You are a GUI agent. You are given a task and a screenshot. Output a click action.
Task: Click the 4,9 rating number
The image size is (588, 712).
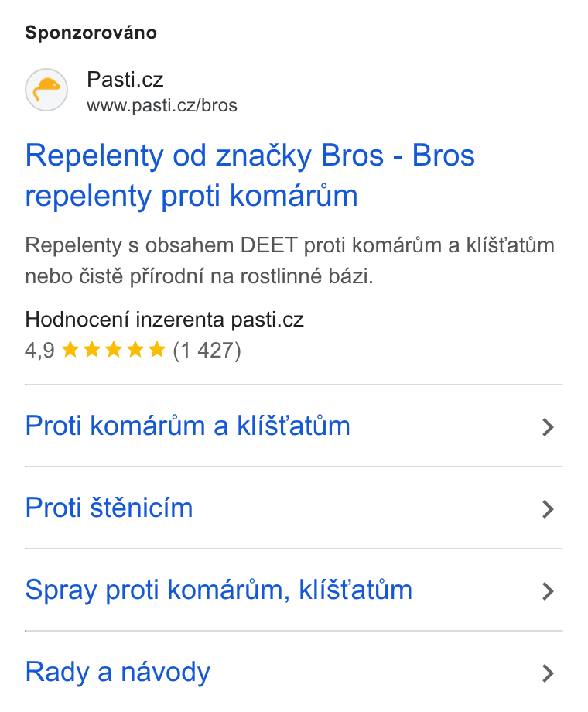[x=39, y=350]
